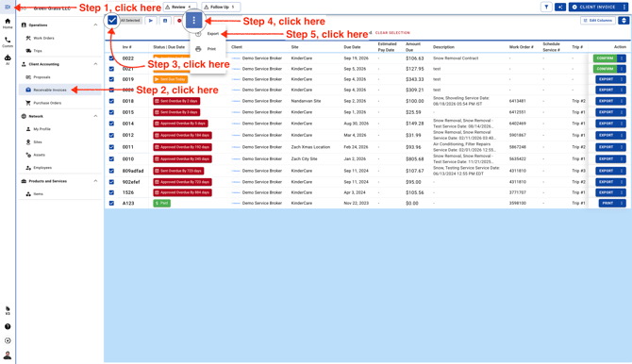Collapse the Network section
Viewport: 632px width, 364px height.
point(95,116)
